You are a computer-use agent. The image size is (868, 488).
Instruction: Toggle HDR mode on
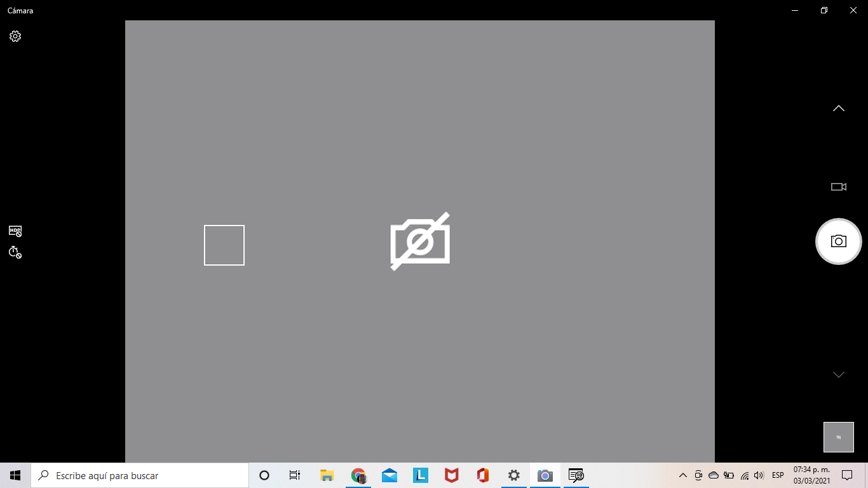coord(15,231)
